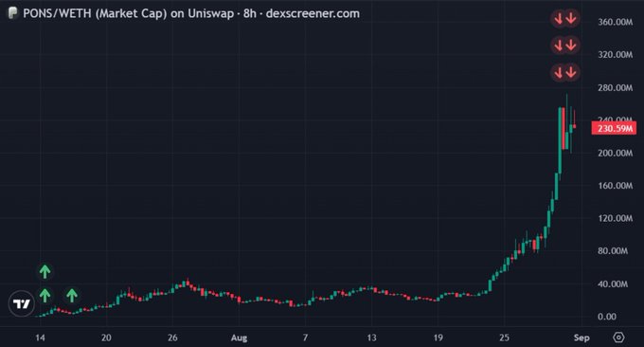Click the 25 date axis label
The image size is (644, 347).
[504, 338]
